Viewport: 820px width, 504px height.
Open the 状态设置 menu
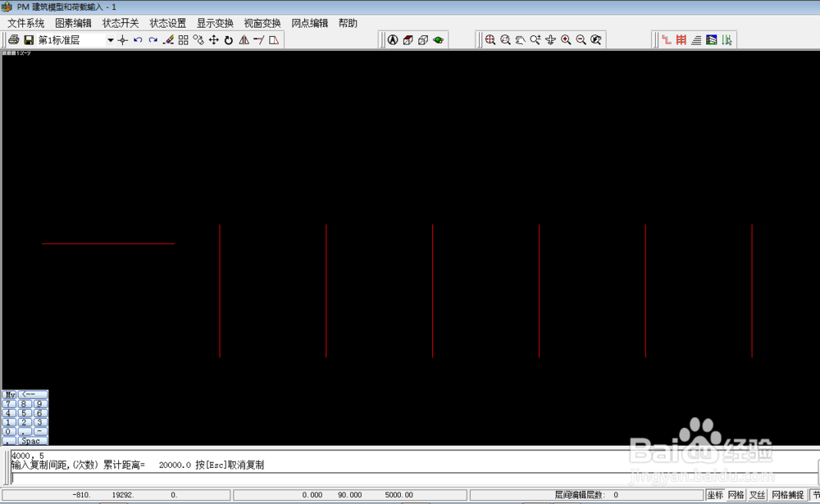tap(168, 23)
